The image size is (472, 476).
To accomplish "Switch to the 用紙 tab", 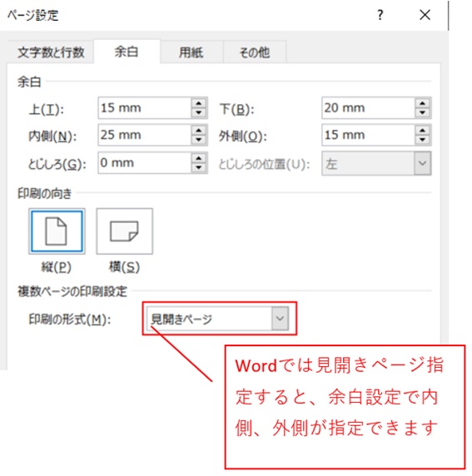I will 191,52.
